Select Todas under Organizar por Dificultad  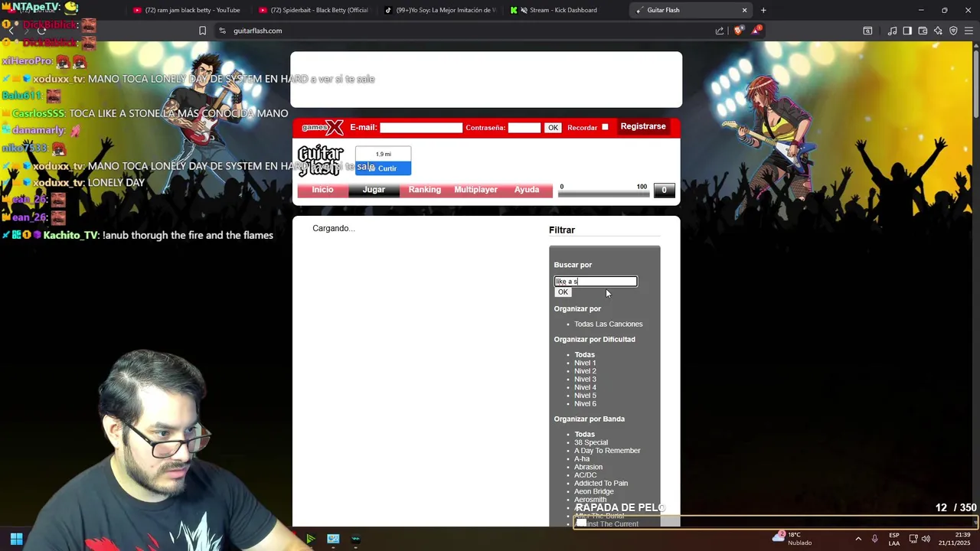(x=584, y=355)
